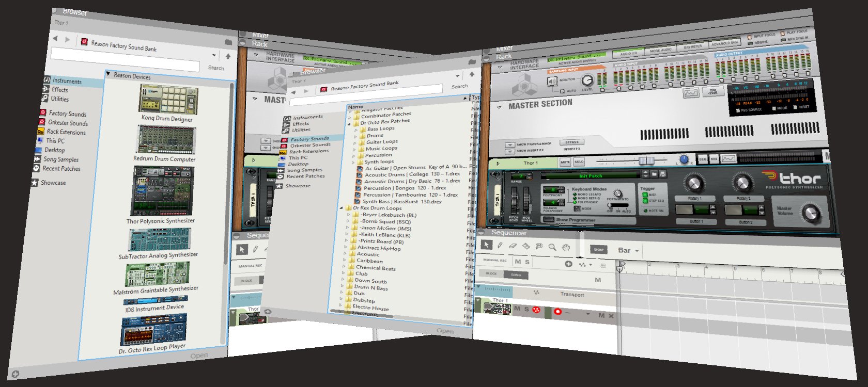The image size is (868, 387).
Task: Select the Mute tool in sequencer toolbar
Action: coord(539,247)
